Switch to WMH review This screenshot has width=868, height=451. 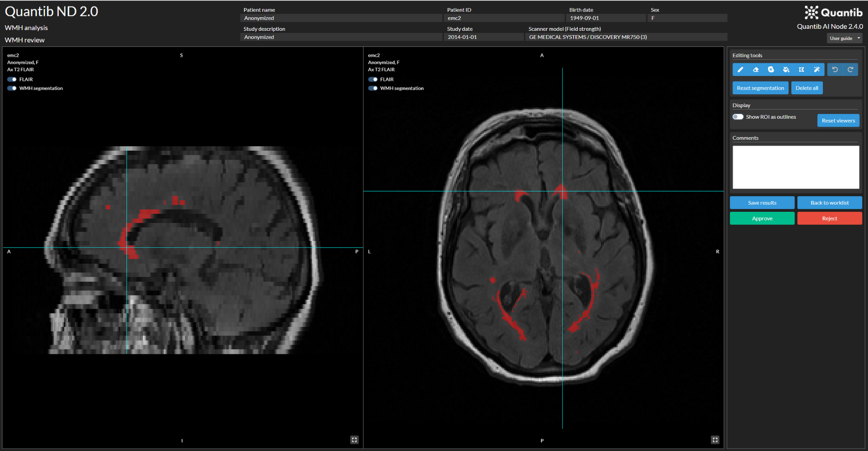tap(24, 40)
